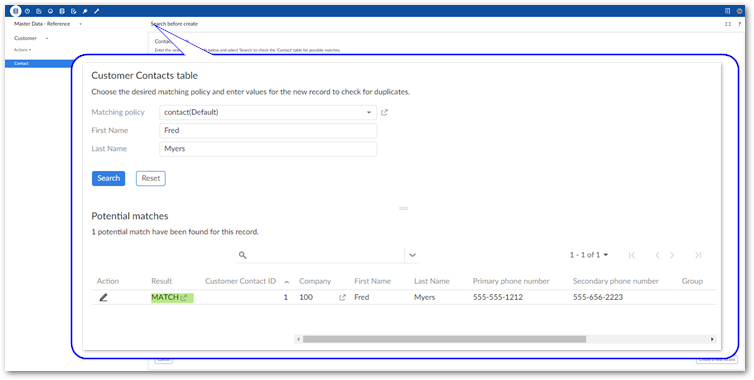Open the question mark help icon
The height and width of the screenshot is (380, 754).
click(740, 24)
